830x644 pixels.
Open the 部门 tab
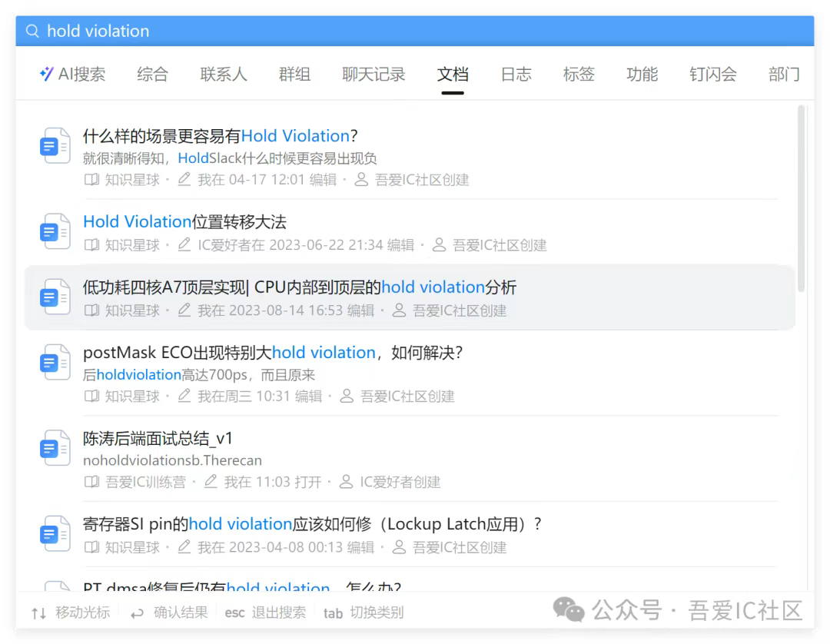784,74
